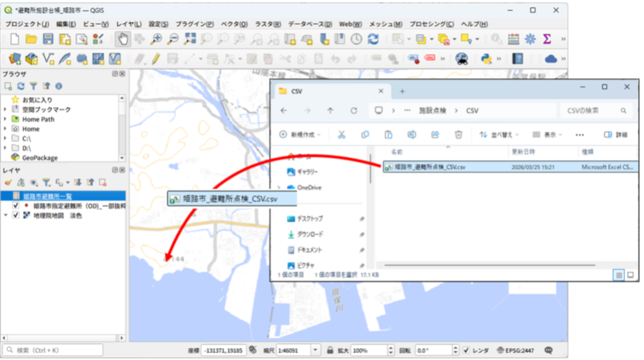
Task: Toggle editing with the pencil icon
Action: [155, 59]
